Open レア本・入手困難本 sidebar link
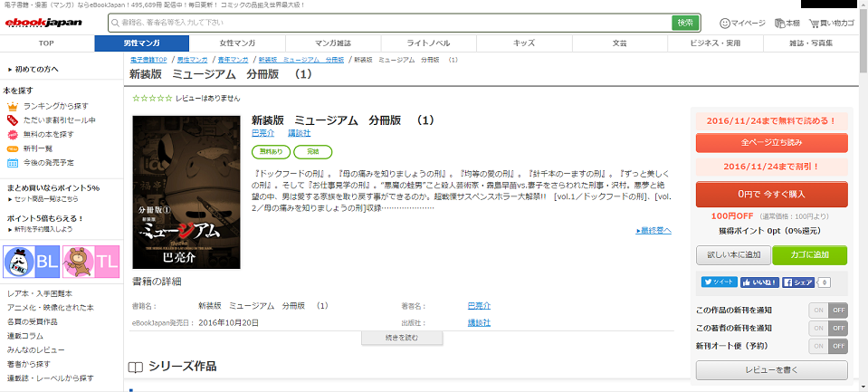This screenshot has height=392, width=868. (40, 293)
